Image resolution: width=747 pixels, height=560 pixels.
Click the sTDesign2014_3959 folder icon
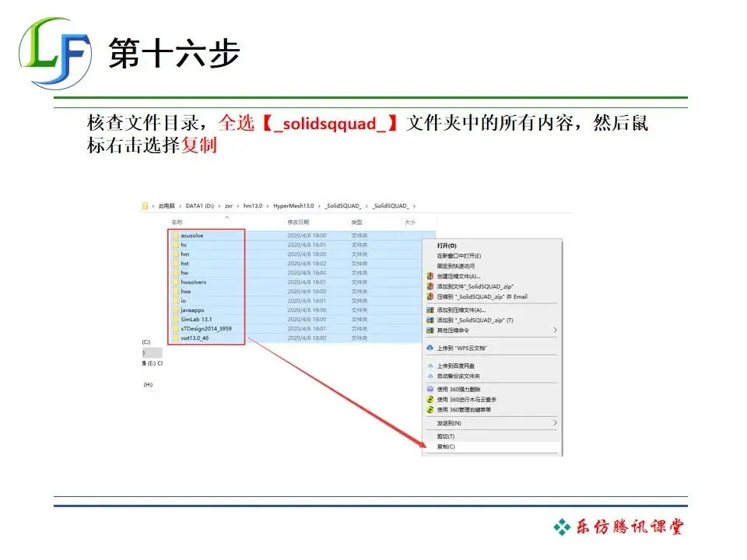coord(175,328)
